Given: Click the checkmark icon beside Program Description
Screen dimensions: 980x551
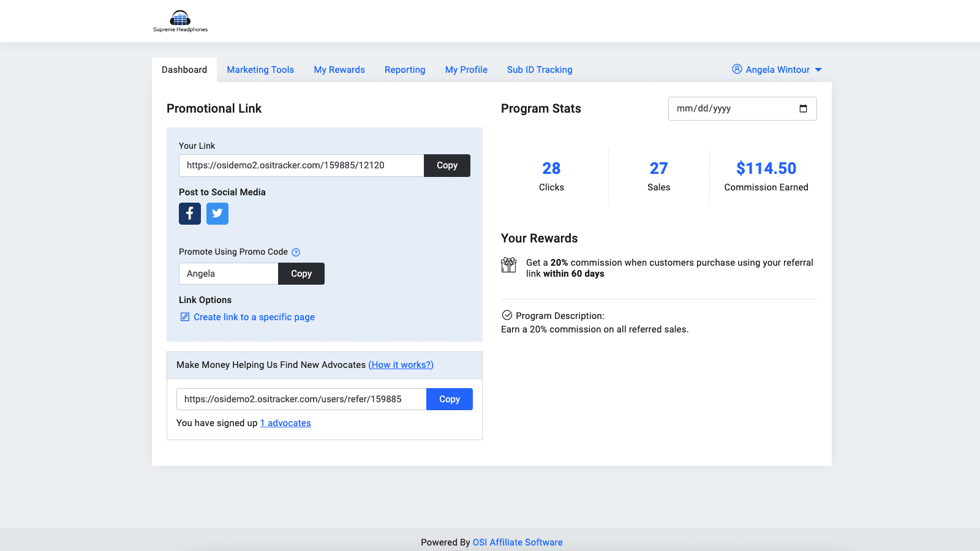Looking at the screenshot, I should tap(507, 315).
